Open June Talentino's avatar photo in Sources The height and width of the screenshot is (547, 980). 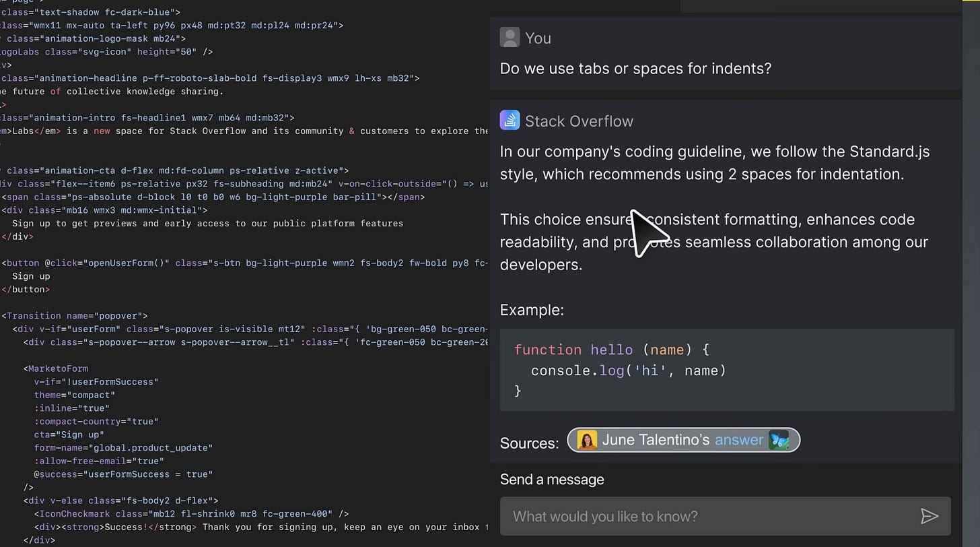(x=587, y=441)
